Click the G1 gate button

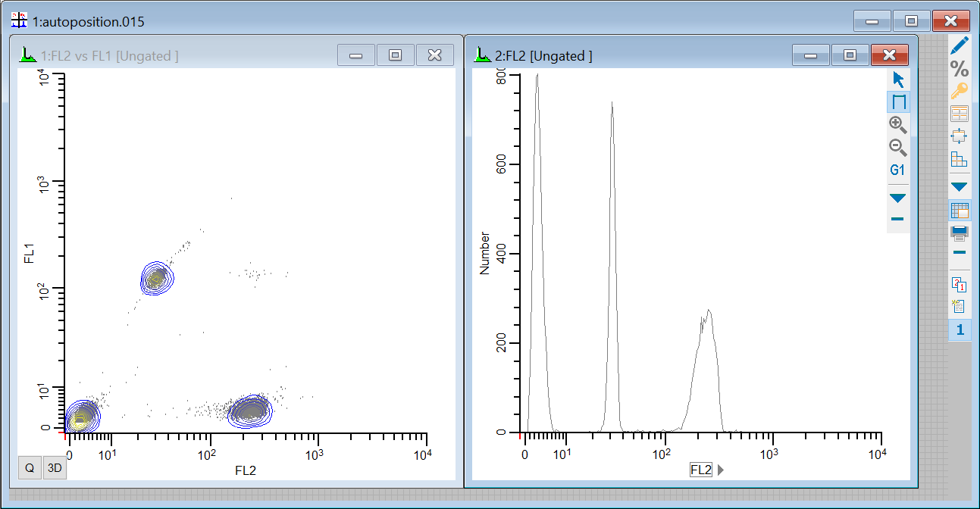(898, 170)
